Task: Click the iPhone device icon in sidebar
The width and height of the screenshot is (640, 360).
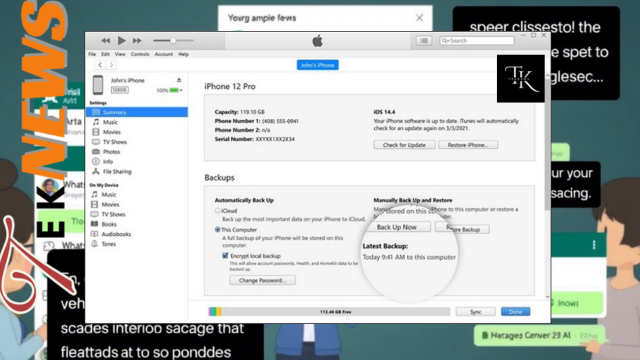Action: pos(98,84)
